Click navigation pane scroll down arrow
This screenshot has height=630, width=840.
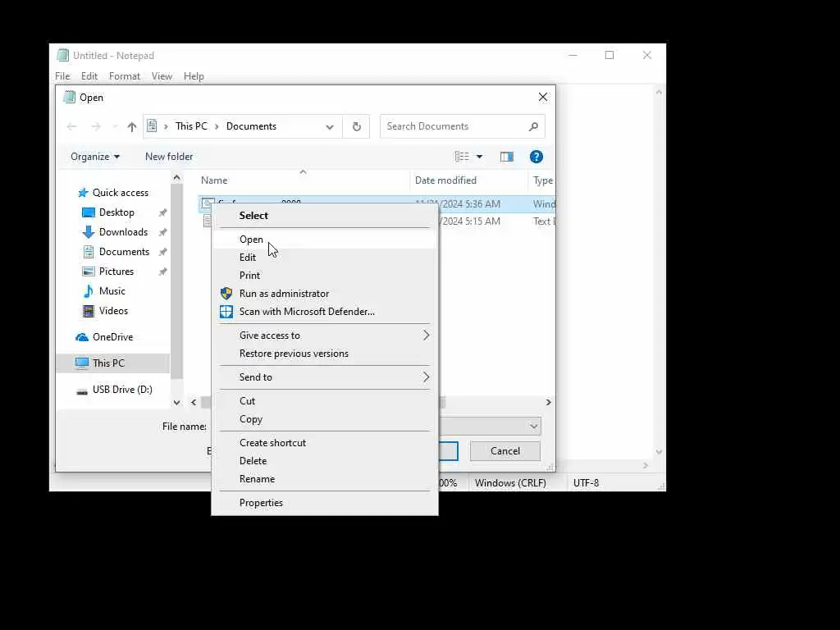pyautogui.click(x=177, y=402)
